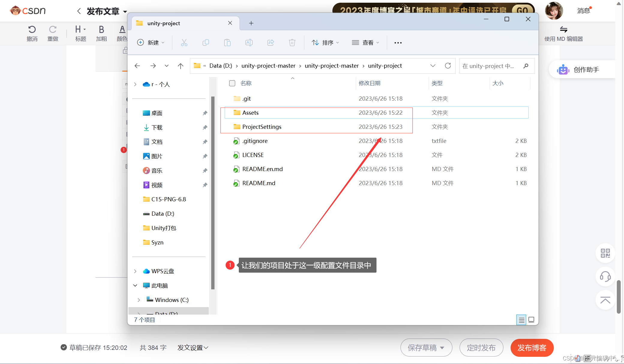
Task: Click the rename icon in Explorer toolbar
Action: point(249,43)
